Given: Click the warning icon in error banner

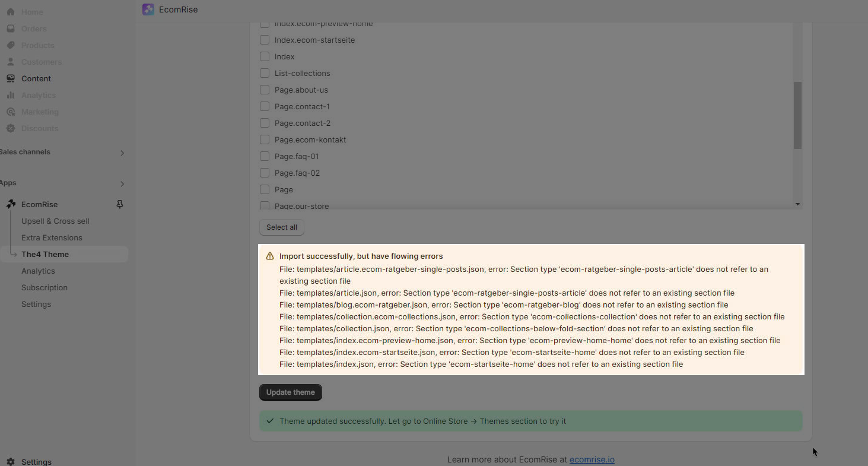Looking at the screenshot, I should [x=270, y=256].
